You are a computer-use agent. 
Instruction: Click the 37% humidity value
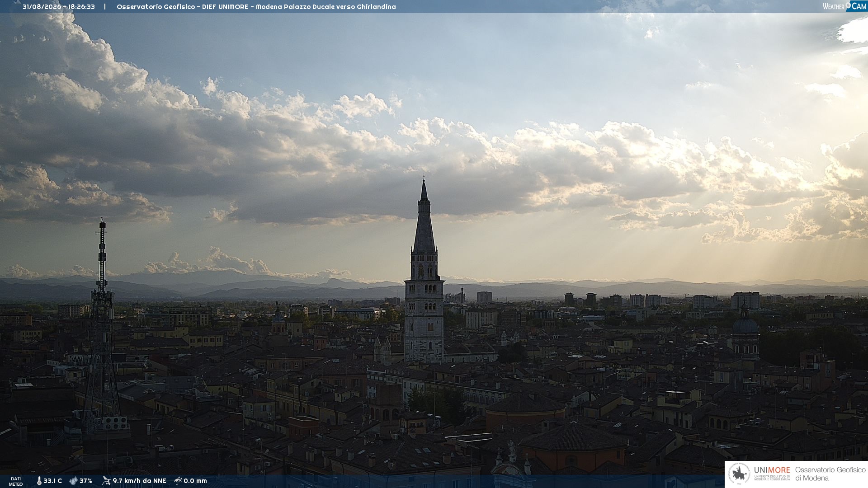(86, 481)
